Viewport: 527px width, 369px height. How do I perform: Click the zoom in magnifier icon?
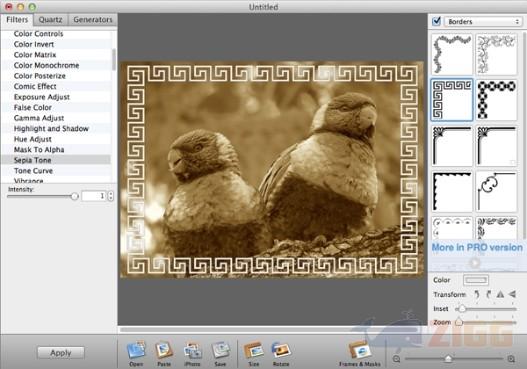coord(511,359)
